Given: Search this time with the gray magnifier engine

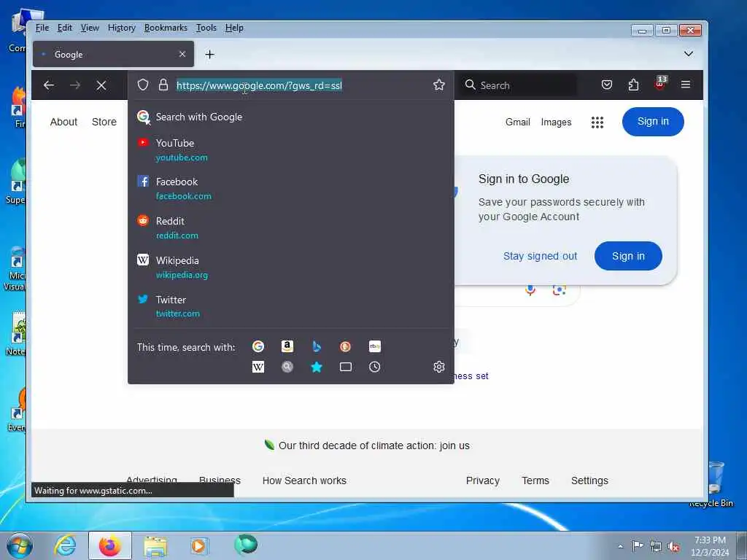Looking at the screenshot, I should click(287, 367).
